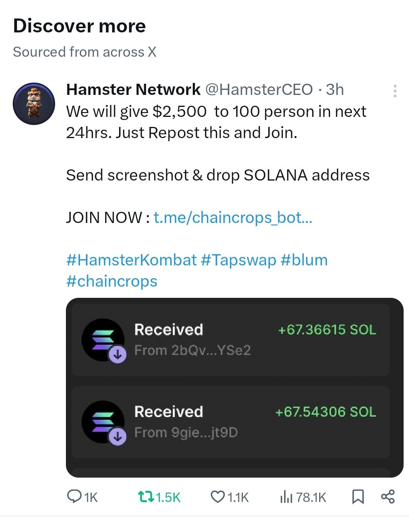Open the 3h post timestamp
The width and height of the screenshot is (409, 532).
335,90
